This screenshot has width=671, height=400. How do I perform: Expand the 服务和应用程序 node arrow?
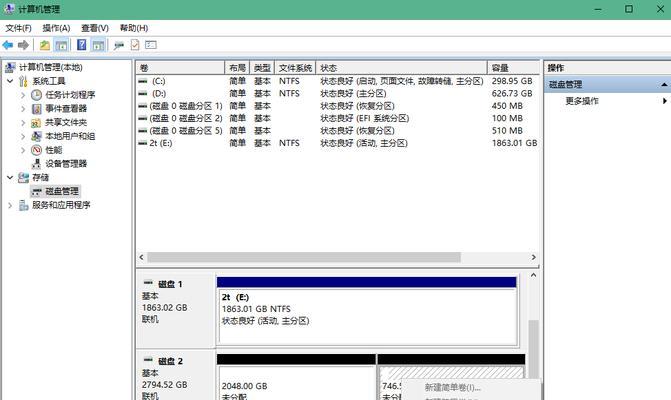point(10,205)
